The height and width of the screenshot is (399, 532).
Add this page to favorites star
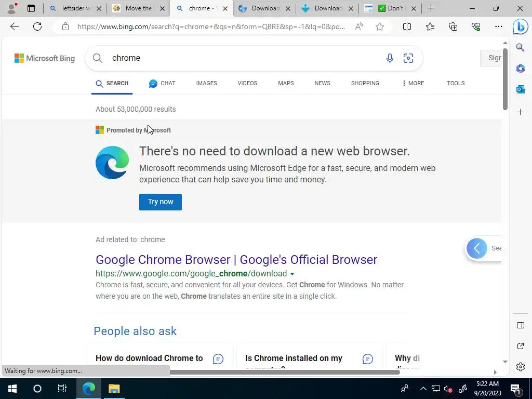point(380,26)
